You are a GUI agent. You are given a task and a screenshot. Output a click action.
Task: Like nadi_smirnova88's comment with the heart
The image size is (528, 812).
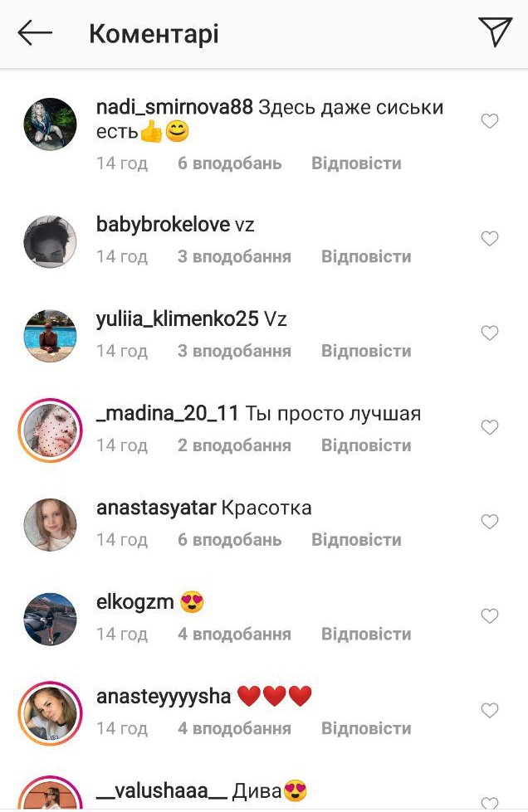(490, 121)
